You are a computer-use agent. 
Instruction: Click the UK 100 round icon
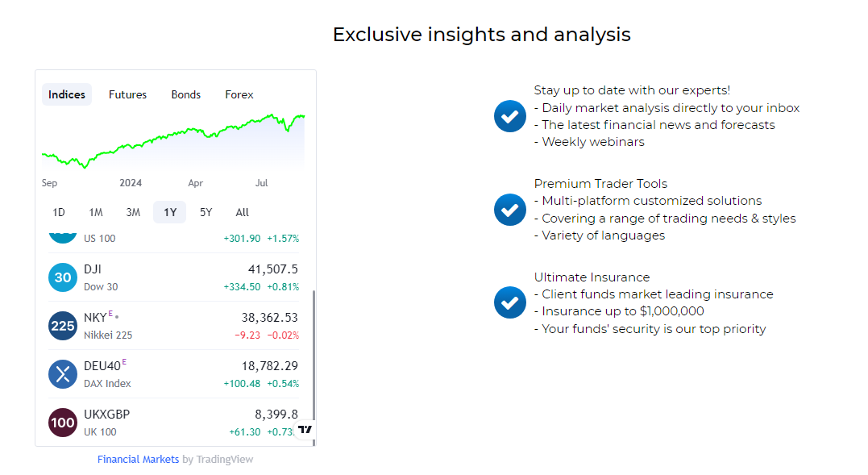coord(63,423)
